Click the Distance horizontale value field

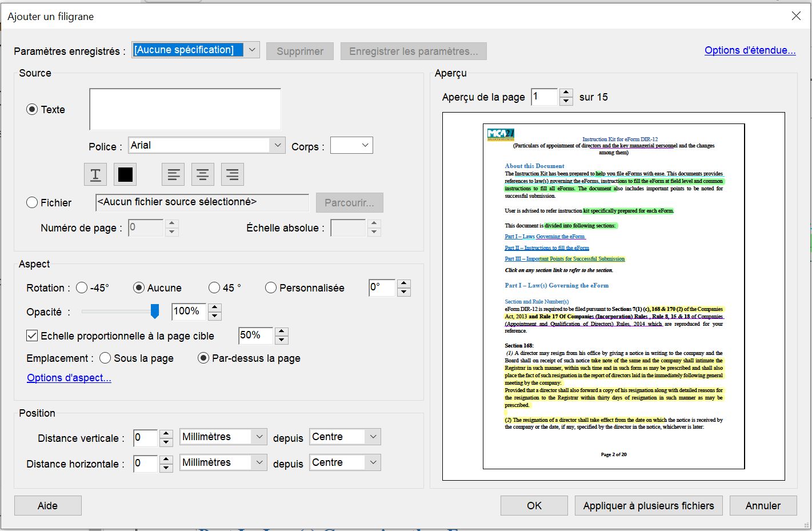pyautogui.click(x=145, y=464)
